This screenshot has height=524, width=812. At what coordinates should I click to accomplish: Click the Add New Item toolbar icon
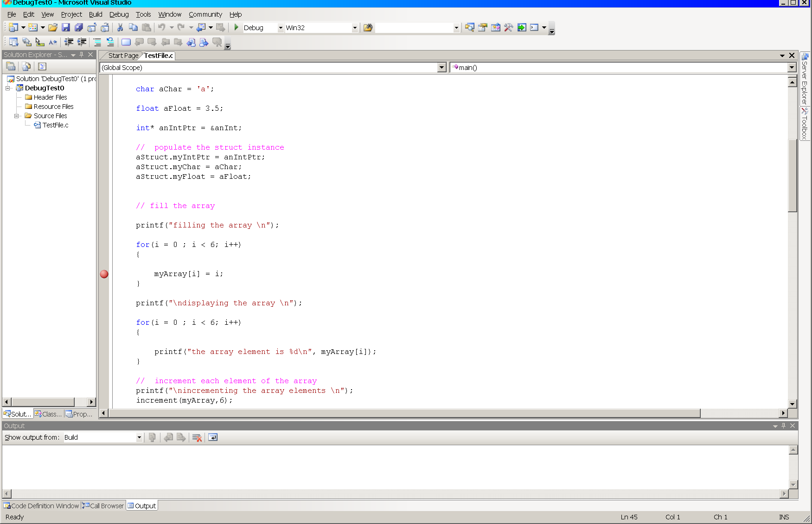33,28
